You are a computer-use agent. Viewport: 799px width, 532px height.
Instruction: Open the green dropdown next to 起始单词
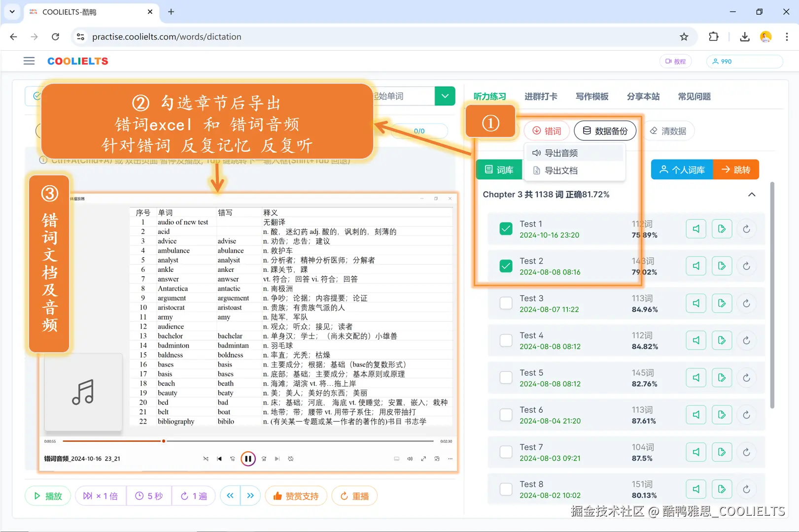coord(445,96)
